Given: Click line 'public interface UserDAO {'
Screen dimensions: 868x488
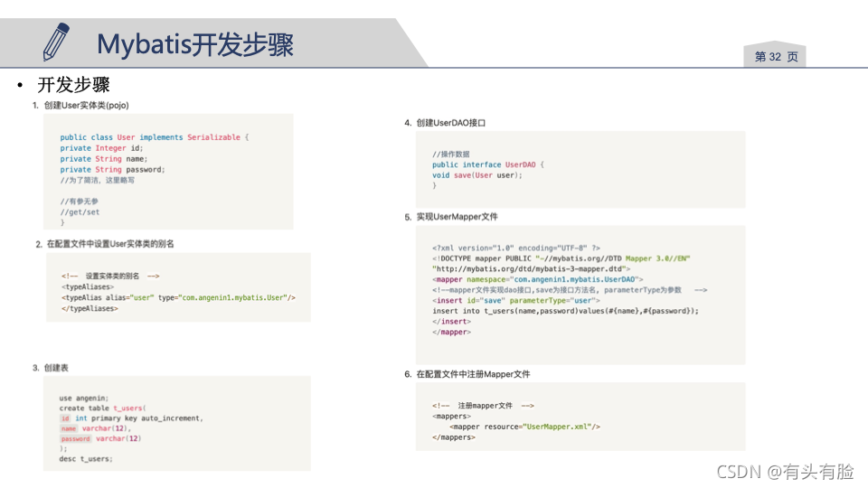Looking at the screenshot, I should click(x=487, y=164).
